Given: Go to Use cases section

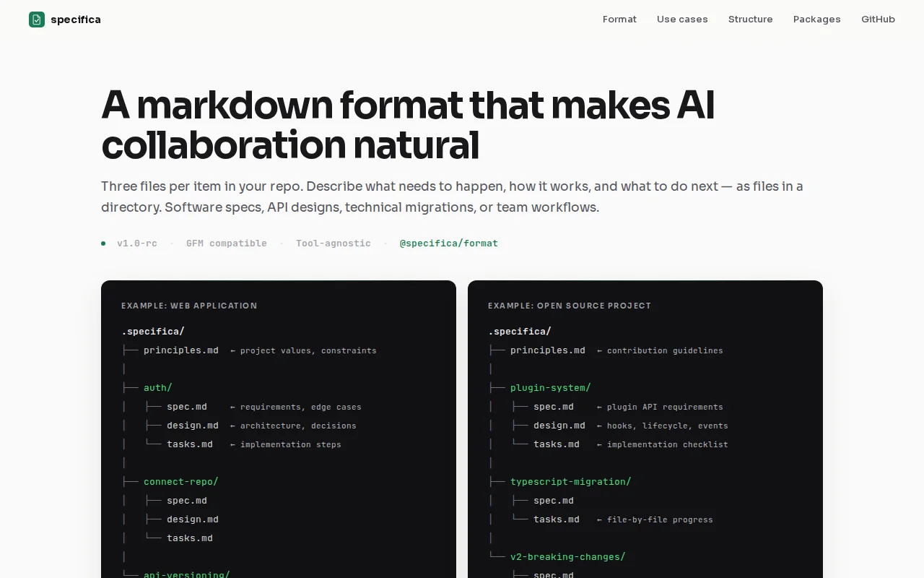Looking at the screenshot, I should (682, 20).
